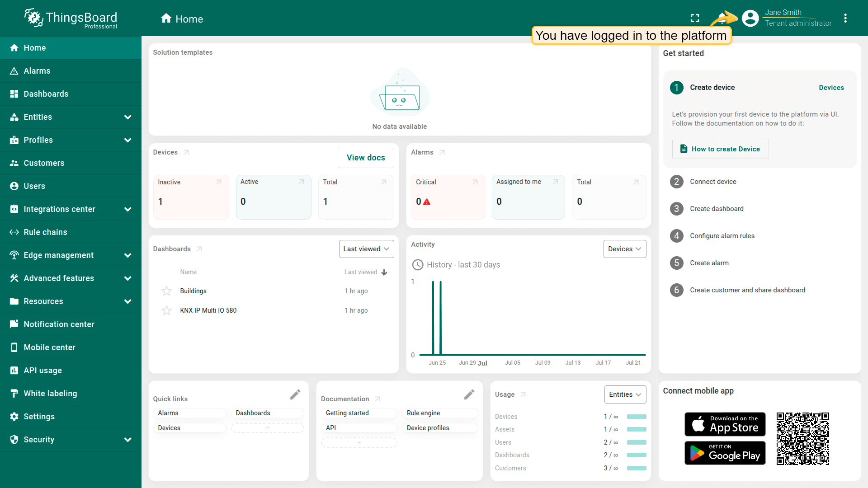Screen dimensions: 868x488
Task: Open the three-dot user menu
Action: 845,18
